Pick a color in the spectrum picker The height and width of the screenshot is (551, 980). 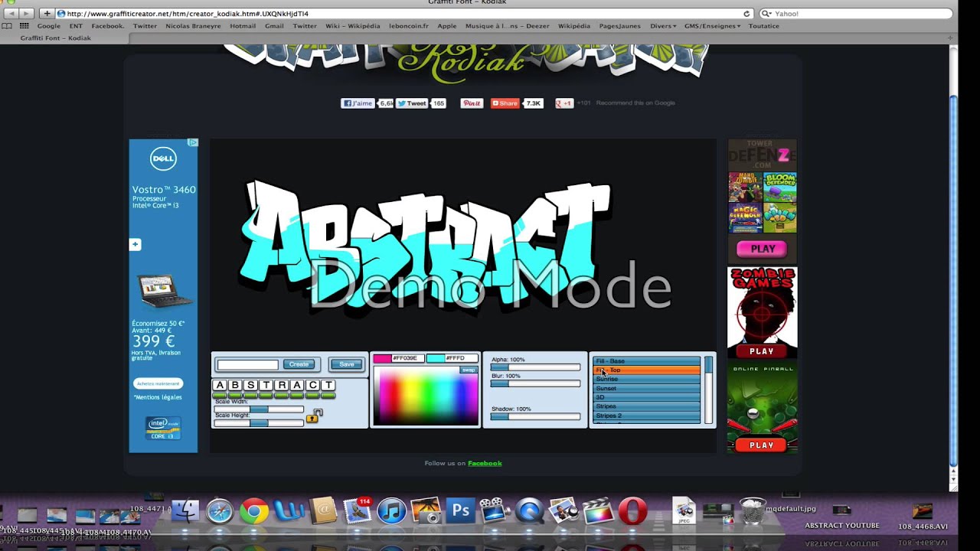[x=426, y=396]
